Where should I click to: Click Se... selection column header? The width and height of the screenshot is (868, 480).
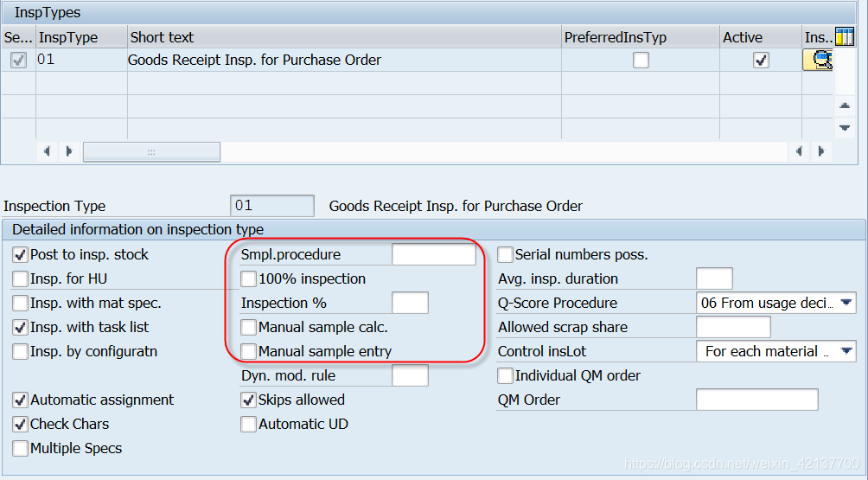click(x=18, y=37)
